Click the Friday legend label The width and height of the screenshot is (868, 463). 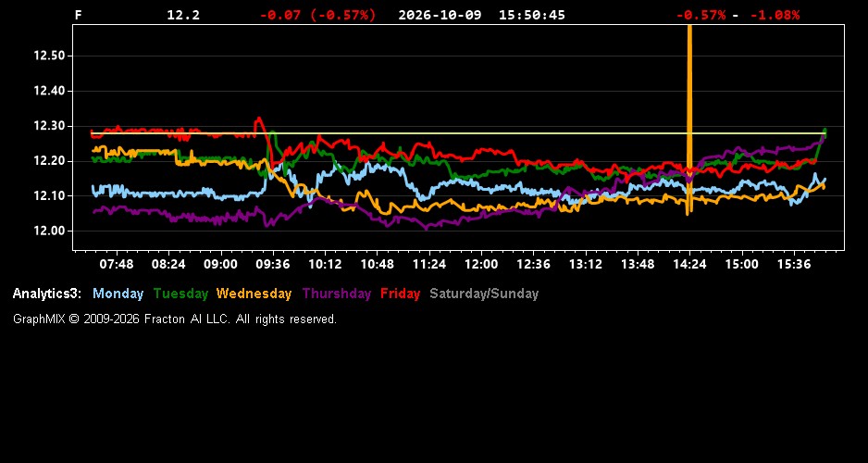[401, 294]
